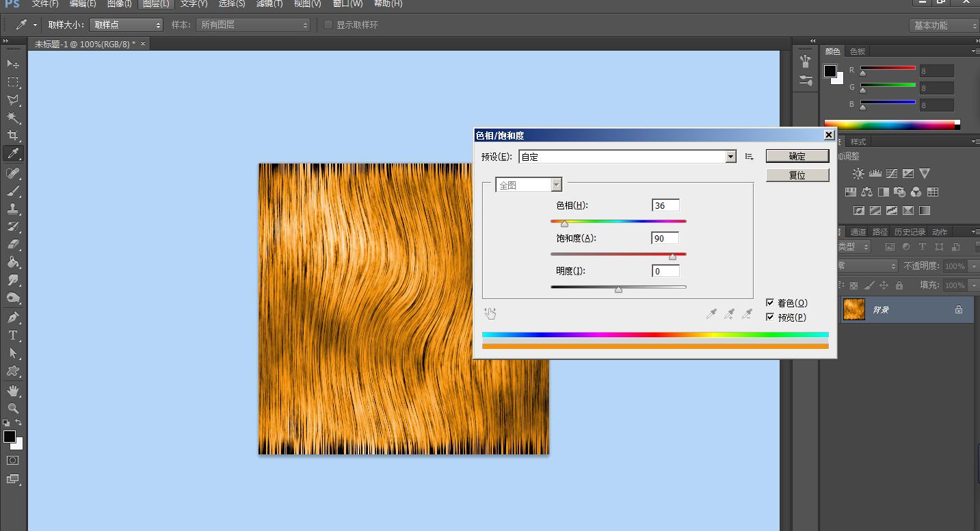Click the 复位 reset button
This screenshot has width=980, height=531.
(x=797, y=175)
